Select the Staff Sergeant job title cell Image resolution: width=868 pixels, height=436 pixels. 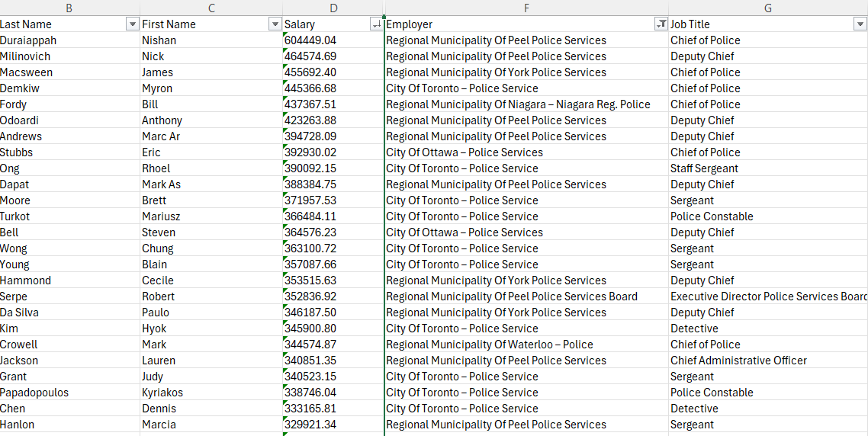click(x=768, y=168)
